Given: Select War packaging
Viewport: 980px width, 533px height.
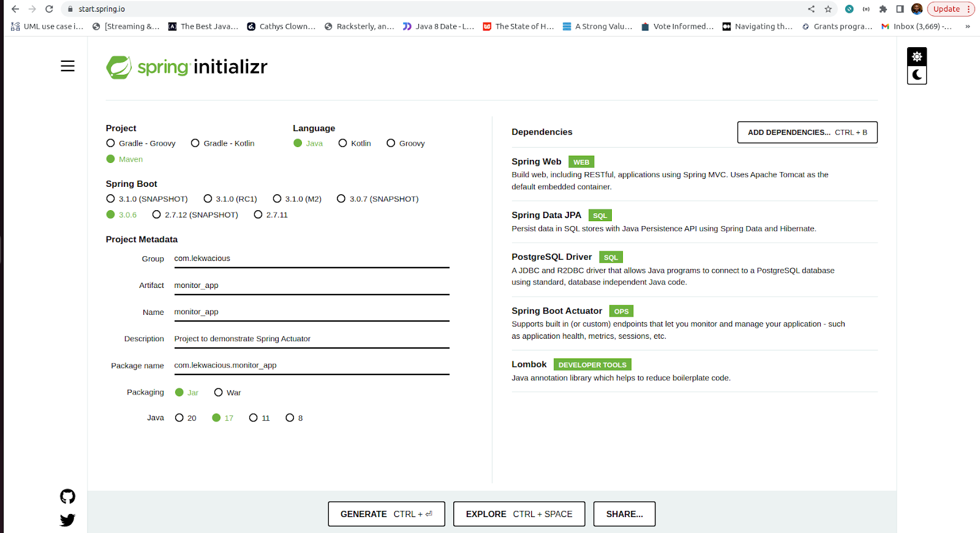Looking at the screenshot, I should pyautogui.click(x=227, y=393).
